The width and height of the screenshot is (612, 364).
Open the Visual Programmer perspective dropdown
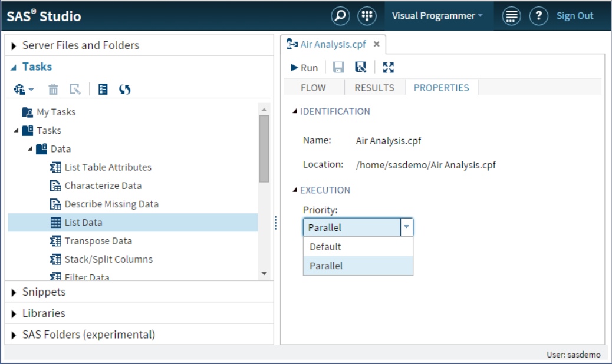pyautogui.click(x=437, y=16)
